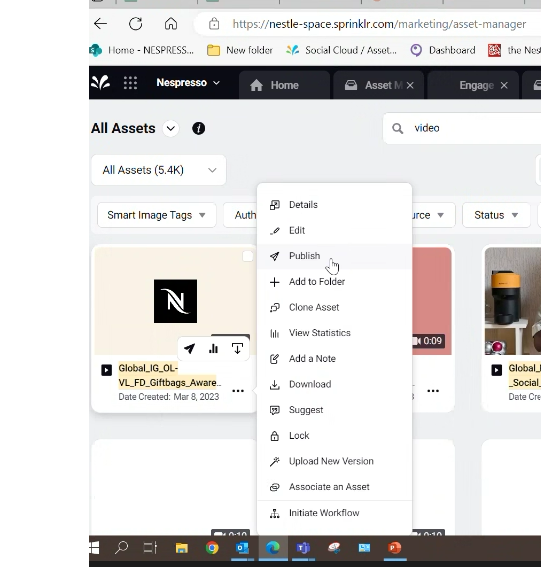Open the Sprinklr app launcher grid
Image resolution: width=541 pixels, height=567 pixels.
(130, 83)
